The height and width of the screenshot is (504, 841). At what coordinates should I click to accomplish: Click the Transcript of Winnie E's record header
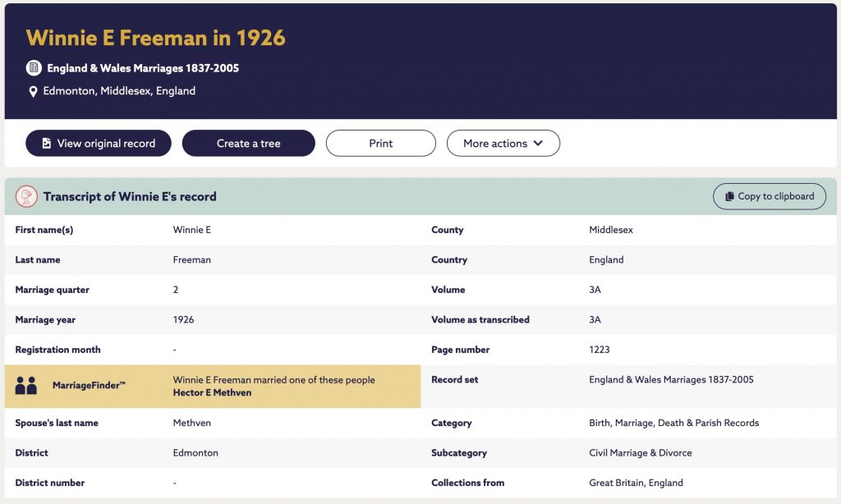(130, 196)
